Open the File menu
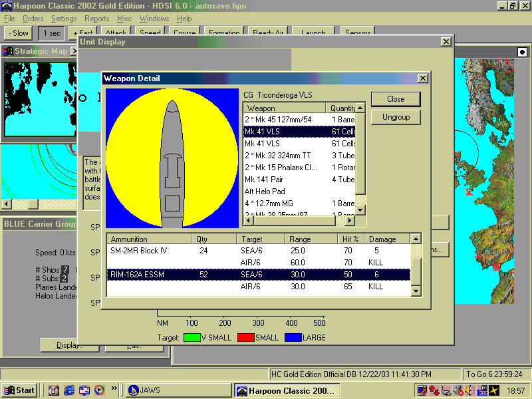The width and height of the screenshot is (532, 399). pyautogui.click(x=9, y=19)
